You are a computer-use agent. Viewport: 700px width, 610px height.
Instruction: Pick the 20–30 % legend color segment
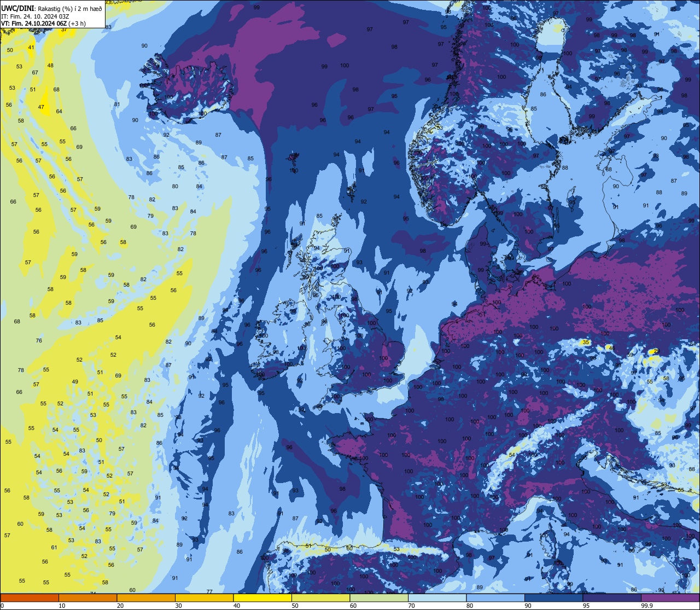coord(146,597)
